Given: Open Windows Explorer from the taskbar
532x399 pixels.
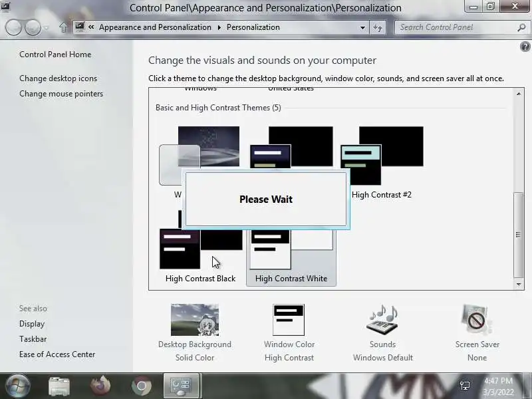Looking at the screenshot, I should (59, 386).
